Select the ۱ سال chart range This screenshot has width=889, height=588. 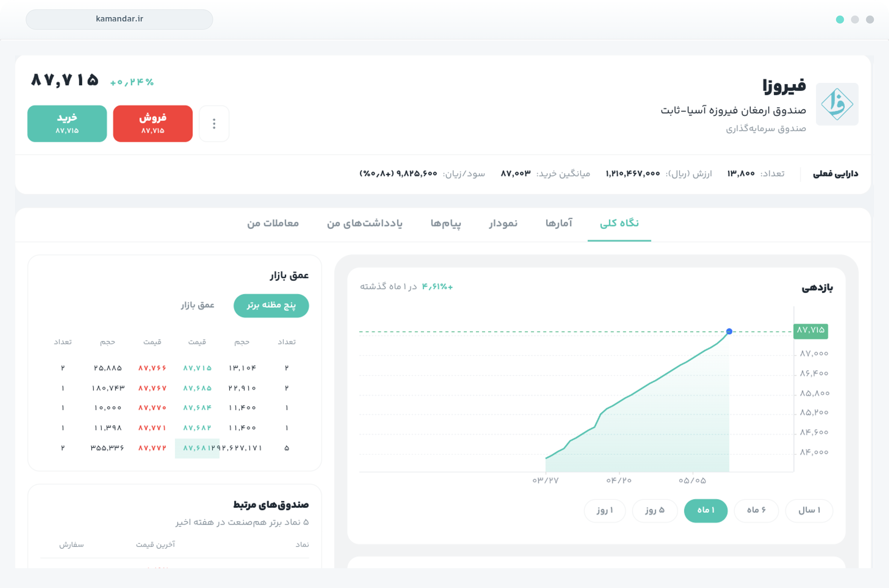point(809,510)
